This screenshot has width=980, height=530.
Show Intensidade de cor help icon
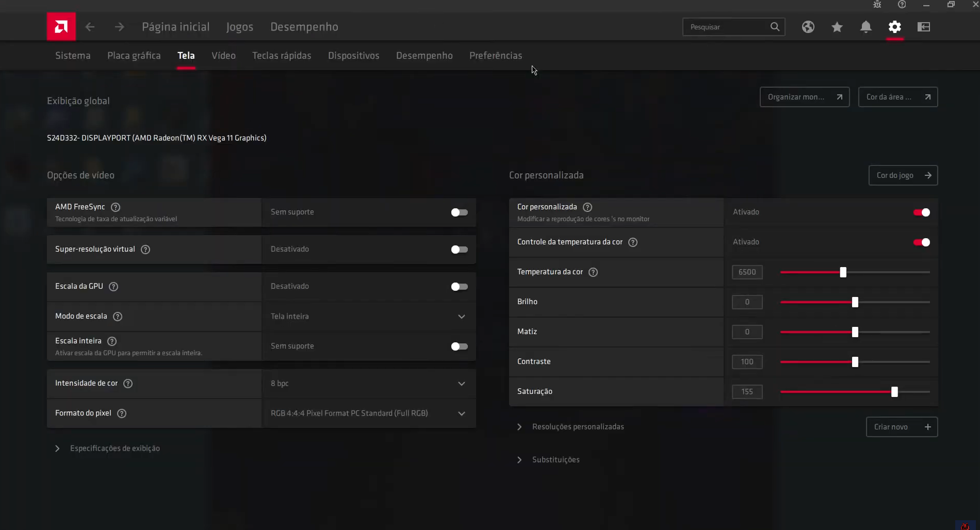click(x=128, y=384)
